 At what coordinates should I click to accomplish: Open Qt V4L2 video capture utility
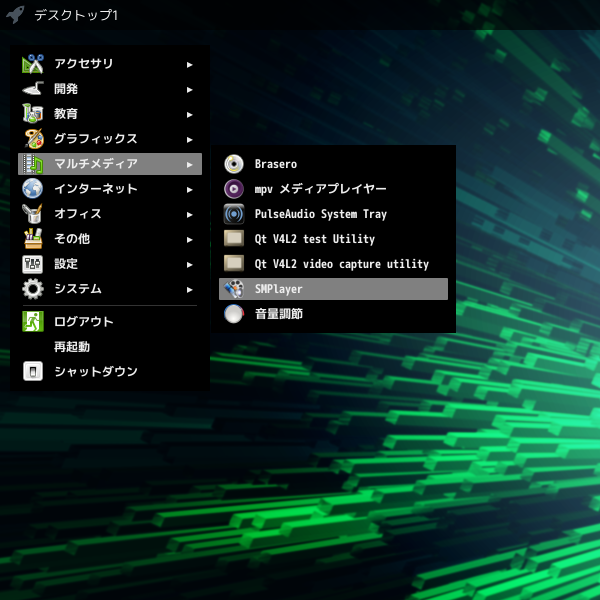333,264
